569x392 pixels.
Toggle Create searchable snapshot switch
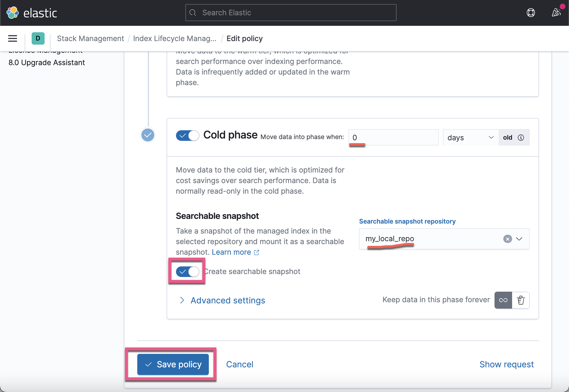coord(187,272)
